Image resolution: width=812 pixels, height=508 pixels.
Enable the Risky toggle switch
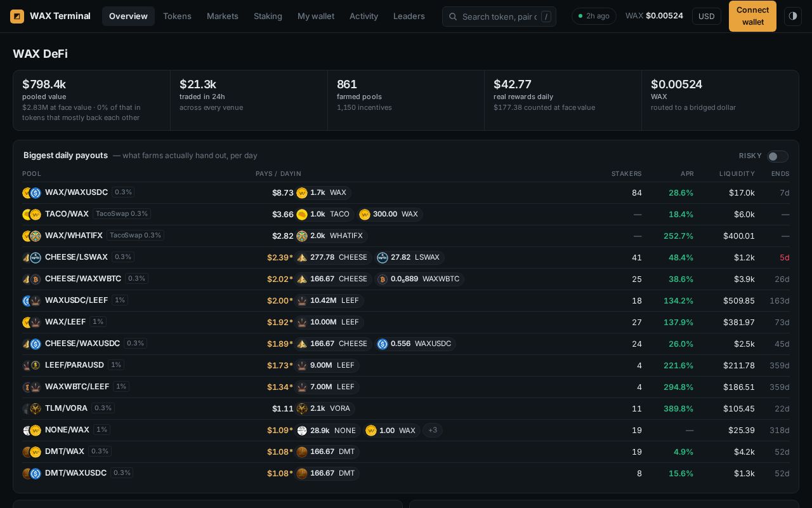click(778, 156)
